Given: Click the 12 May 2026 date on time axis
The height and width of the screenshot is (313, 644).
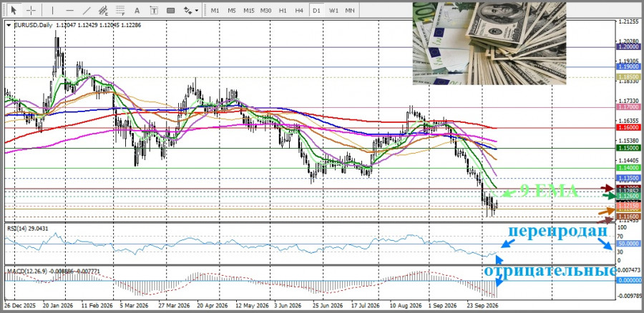Looking at the screenshot, I should click(250, 306).
